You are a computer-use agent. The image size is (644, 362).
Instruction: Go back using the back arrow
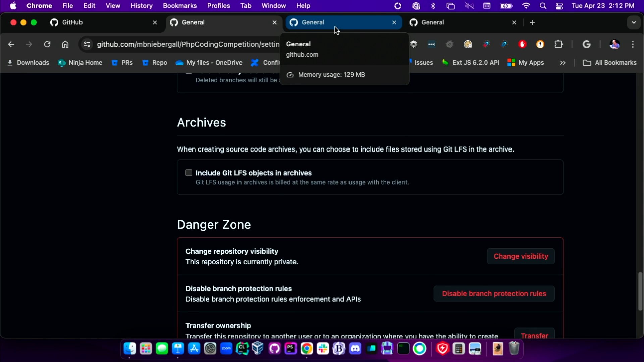[11, 44]
